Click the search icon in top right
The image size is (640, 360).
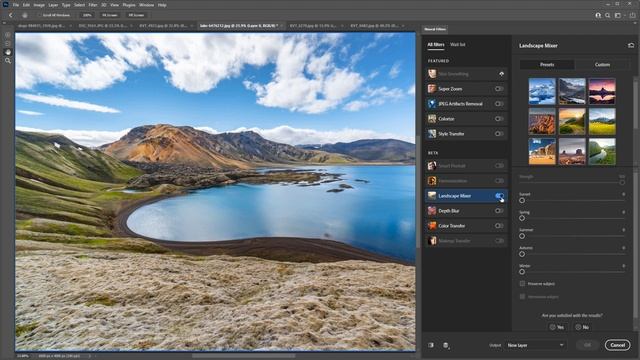(608, 15)
